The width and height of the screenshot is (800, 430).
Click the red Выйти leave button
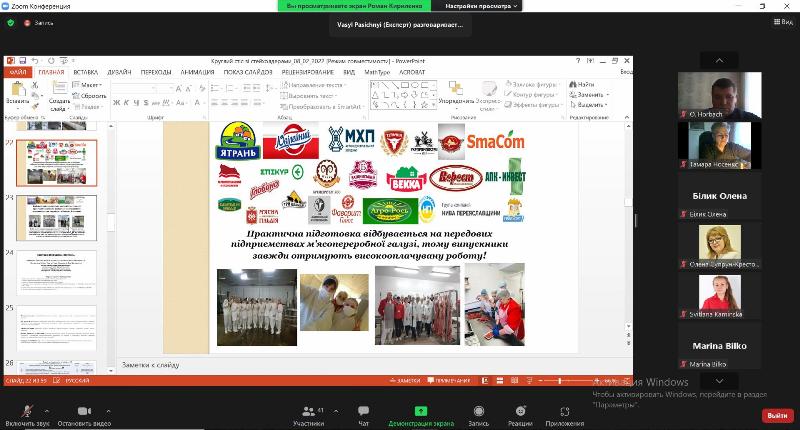(x=778, y=415)
